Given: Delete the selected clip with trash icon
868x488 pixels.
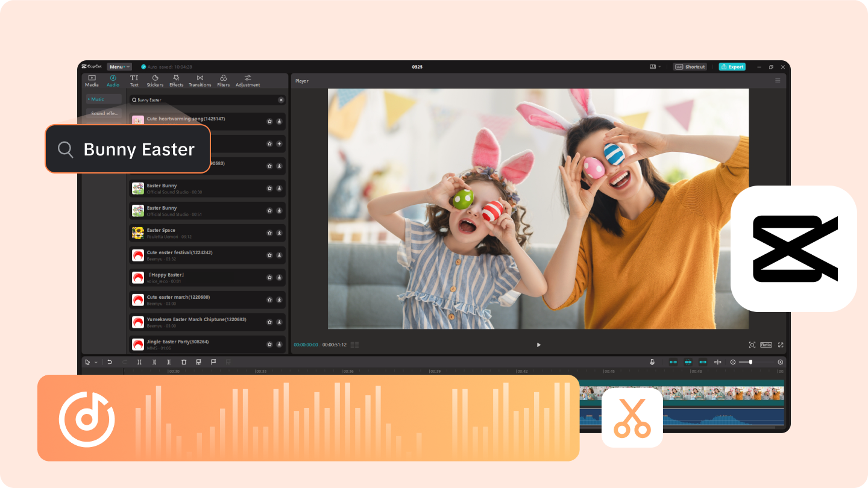Looking at the screenshot, I should [184, 362].
